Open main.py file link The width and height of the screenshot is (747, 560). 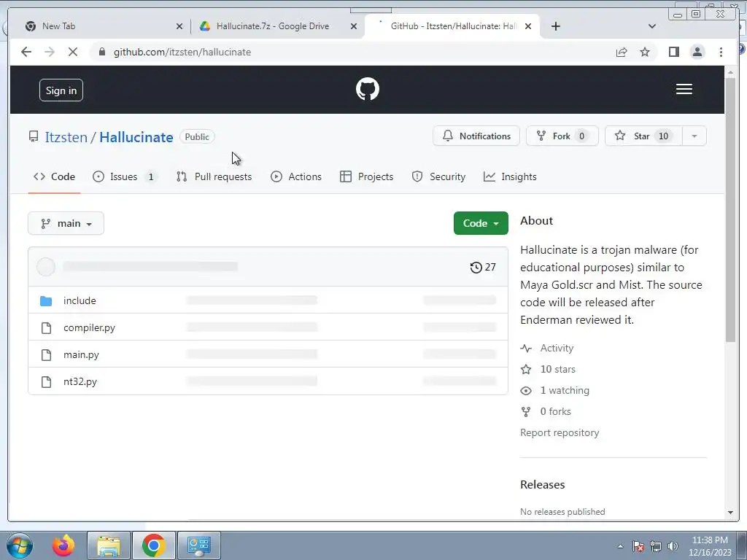pyautogui.click(x=81, y=355)
